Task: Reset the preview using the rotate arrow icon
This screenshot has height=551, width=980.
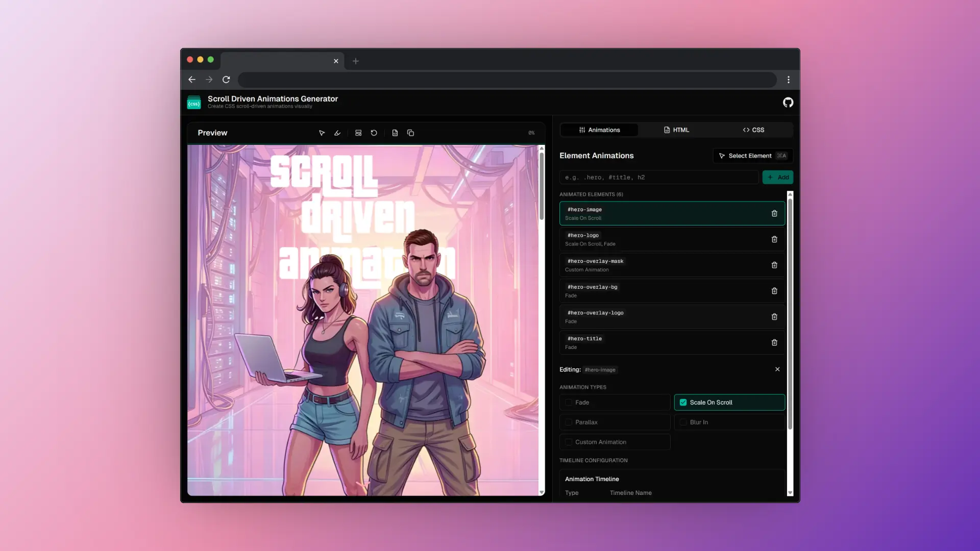Action: pyautogui.click(x=374, y=133)
